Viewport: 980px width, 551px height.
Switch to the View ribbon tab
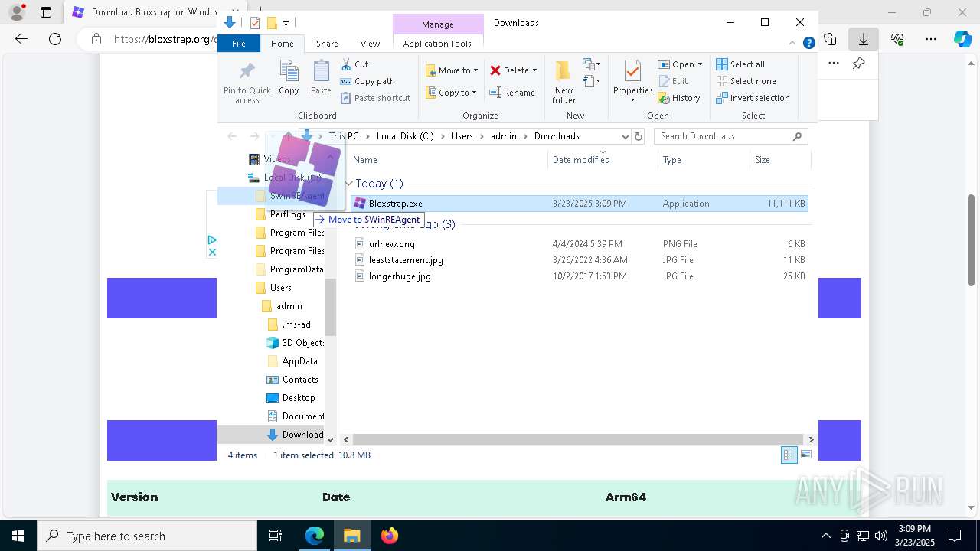[370, 44]
